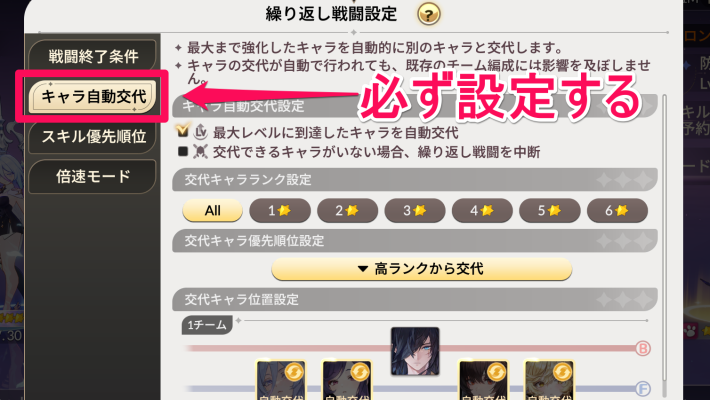
Task: Open the help question mark icon
Action: 428,14
